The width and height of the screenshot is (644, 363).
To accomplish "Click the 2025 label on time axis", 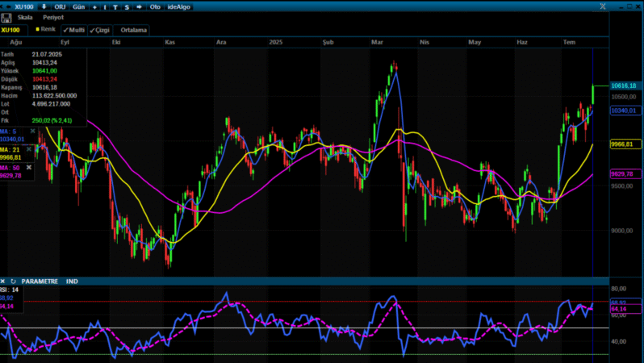I will click(275, 42).
